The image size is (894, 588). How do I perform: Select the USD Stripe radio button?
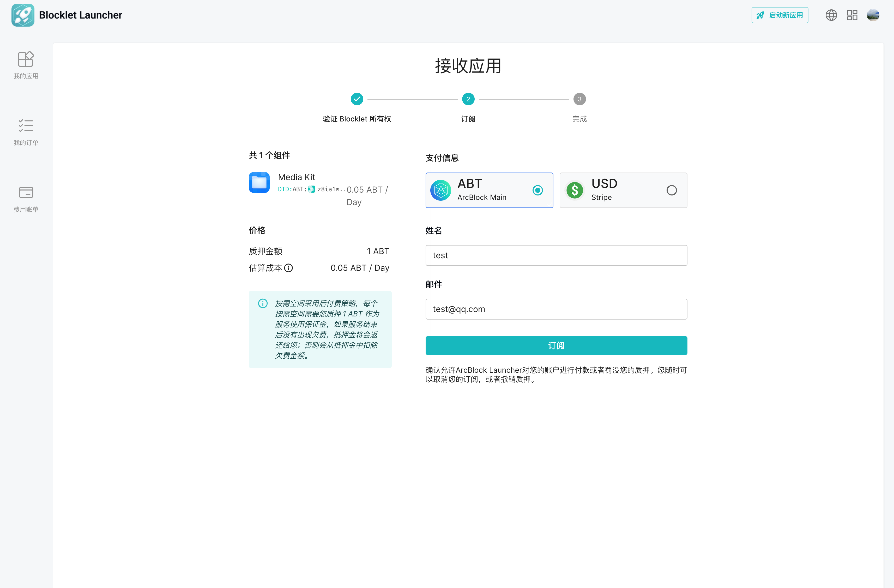tap(672, 190)
